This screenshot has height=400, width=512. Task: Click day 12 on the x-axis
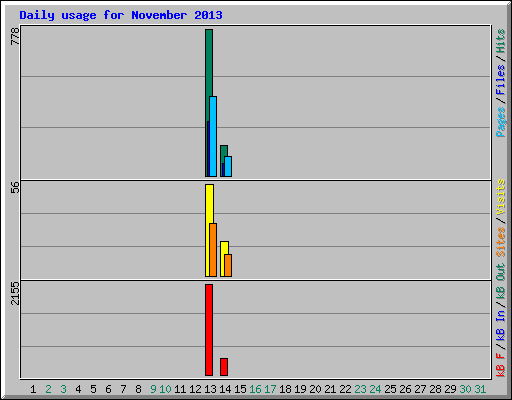195,389
